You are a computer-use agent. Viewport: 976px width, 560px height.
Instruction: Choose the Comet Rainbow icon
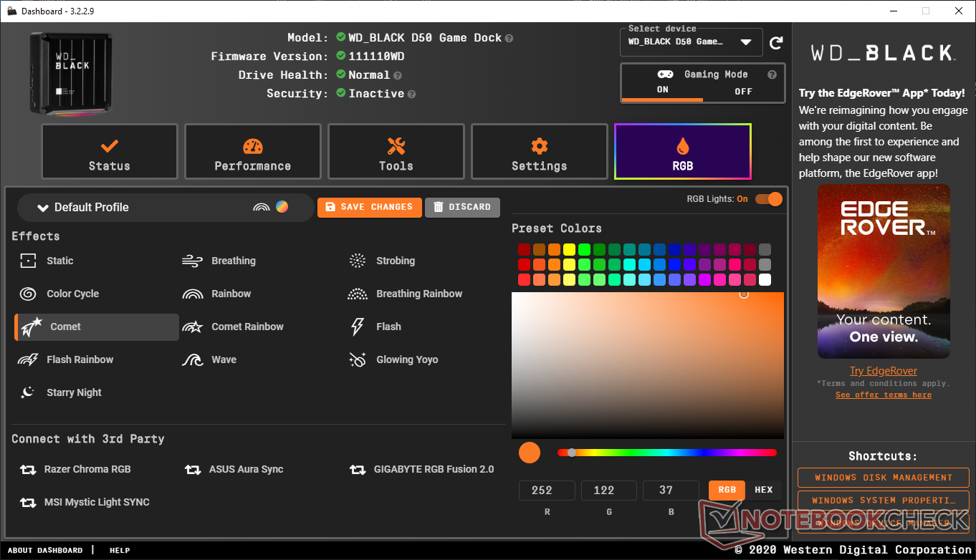[193, 327]
